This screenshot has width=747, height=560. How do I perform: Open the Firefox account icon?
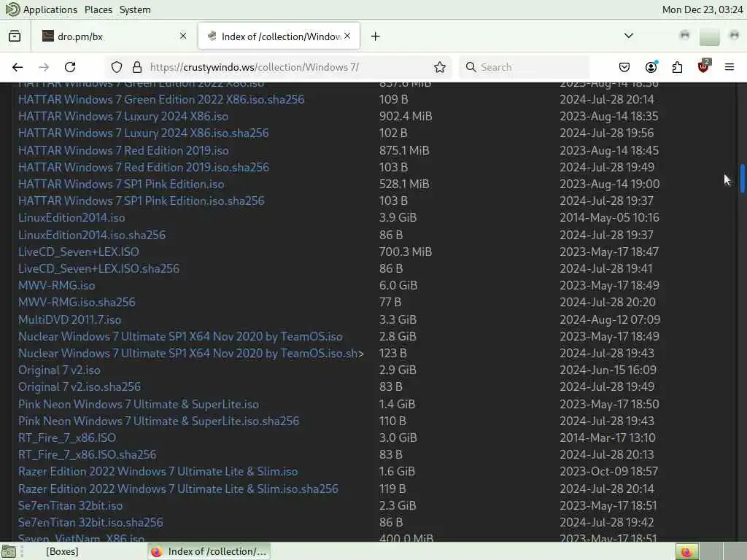coord(651,67)
